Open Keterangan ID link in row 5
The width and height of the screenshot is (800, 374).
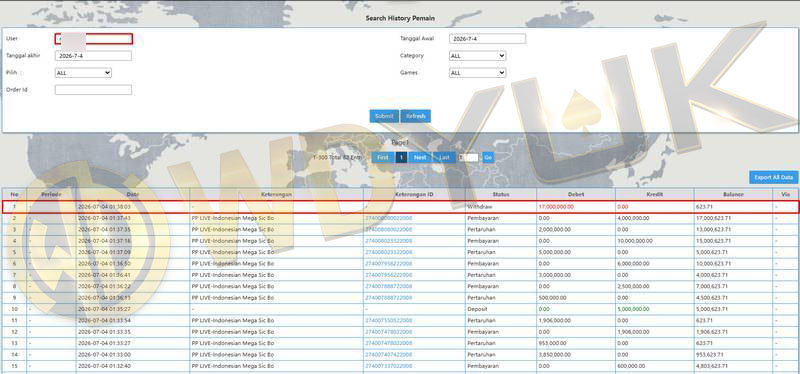(x=389, y=252)
